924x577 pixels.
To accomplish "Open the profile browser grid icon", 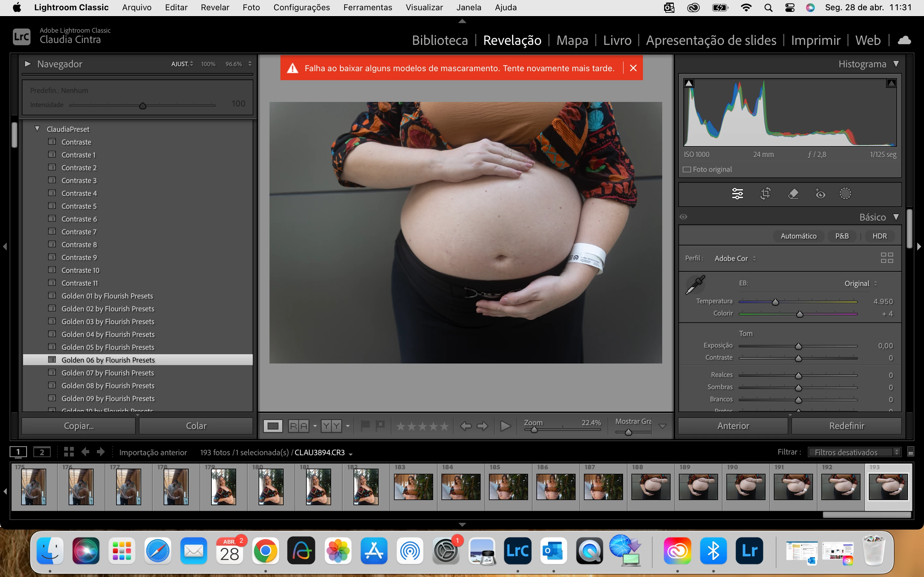I will click(886, 258).
